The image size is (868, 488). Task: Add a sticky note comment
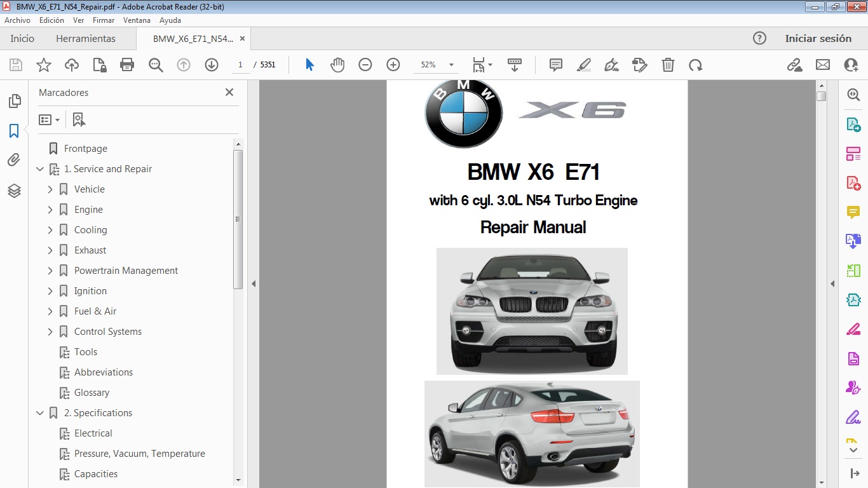[x=556, y=65]
